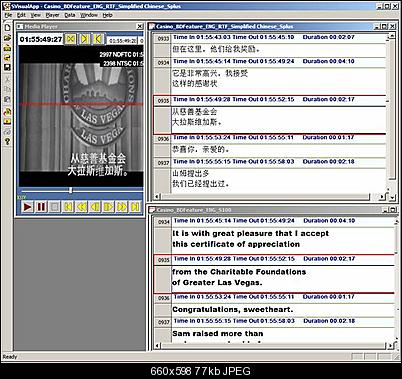The height and width of the screenshot is (379, 402).
Task: Click English text 'from the Charitable Foundations'
Action: coord(239,272)
